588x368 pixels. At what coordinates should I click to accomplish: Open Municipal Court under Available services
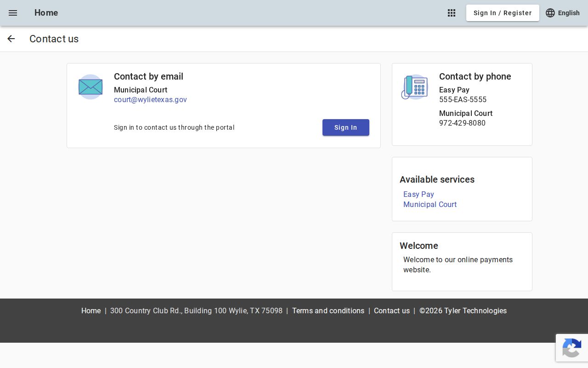pos(430,204)
